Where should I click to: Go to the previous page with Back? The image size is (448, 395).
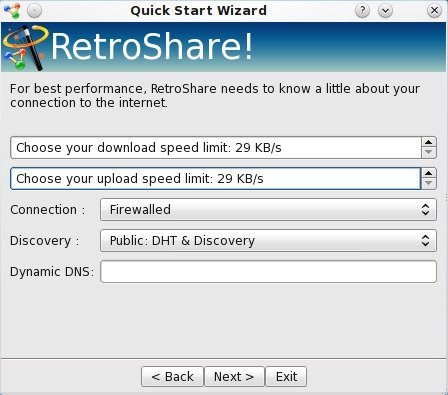pos(172,377)
